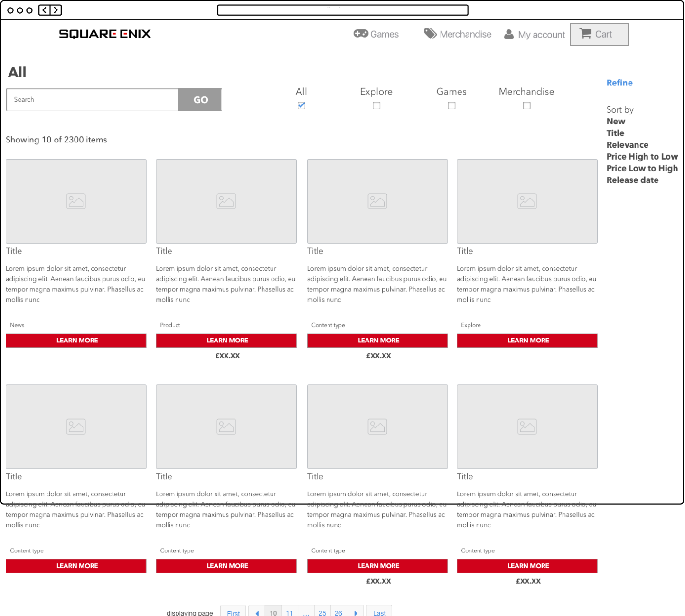Viewport: 685px width, 616px height.
Task: Tick the Games filter checkbox
Action: [x=451, y=105]
